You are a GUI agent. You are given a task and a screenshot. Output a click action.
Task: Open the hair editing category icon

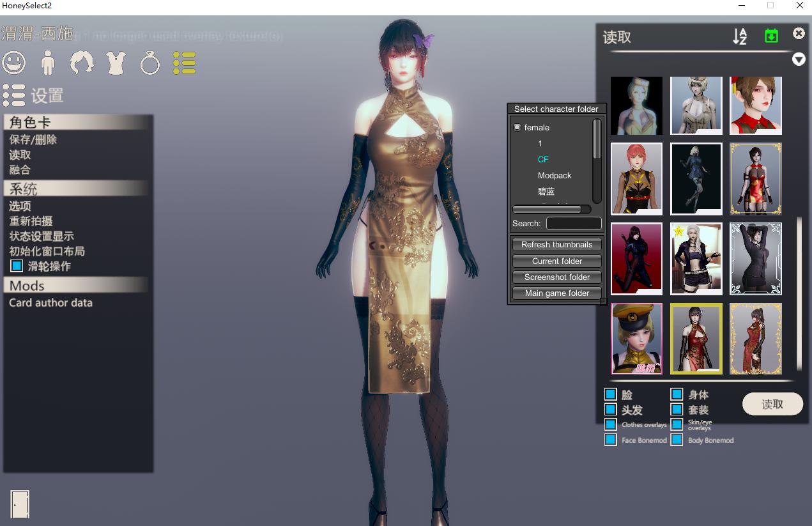coord(82,63)
